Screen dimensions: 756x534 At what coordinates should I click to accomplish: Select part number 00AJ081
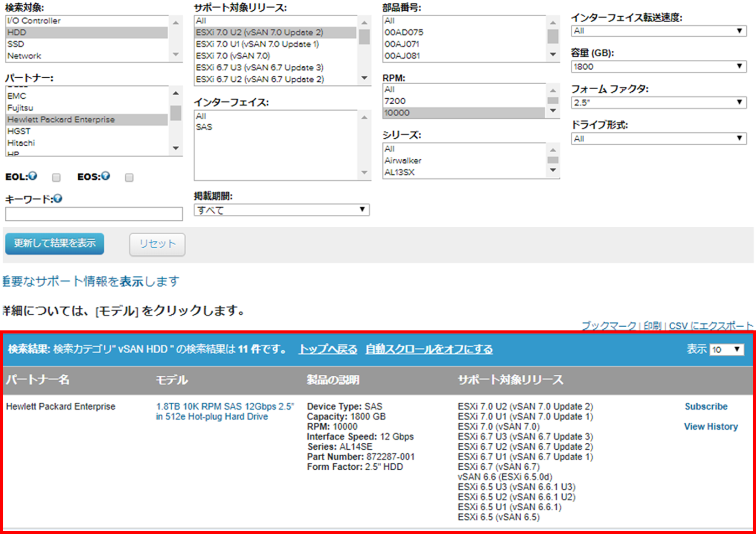point(464,56)
